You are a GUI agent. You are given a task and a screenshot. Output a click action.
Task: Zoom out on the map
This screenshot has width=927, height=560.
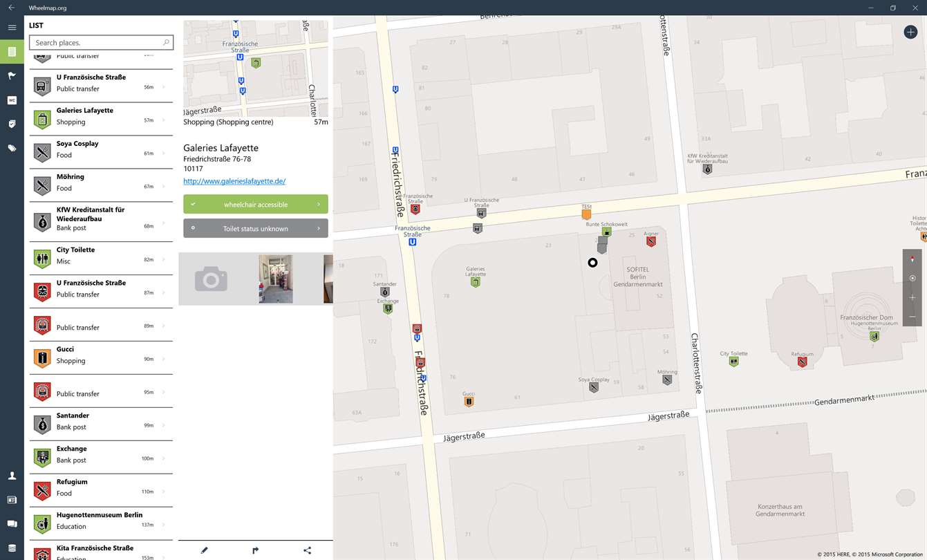pos(912,317)
